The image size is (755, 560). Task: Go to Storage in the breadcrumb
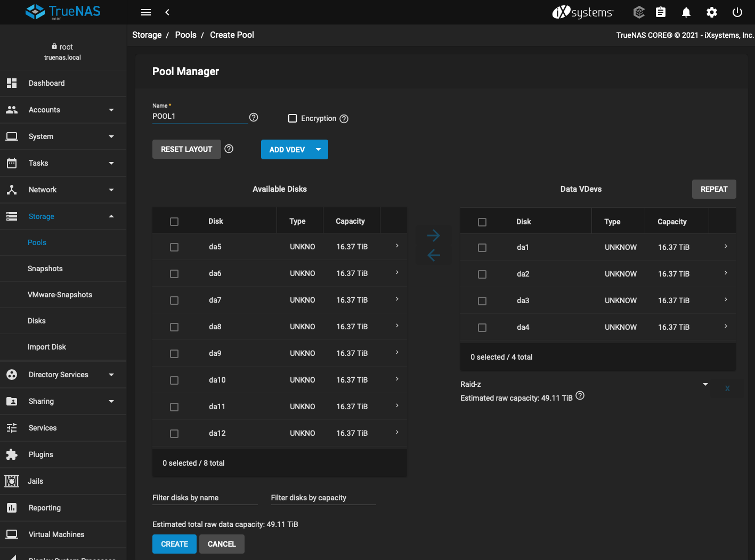coord(147,35)
